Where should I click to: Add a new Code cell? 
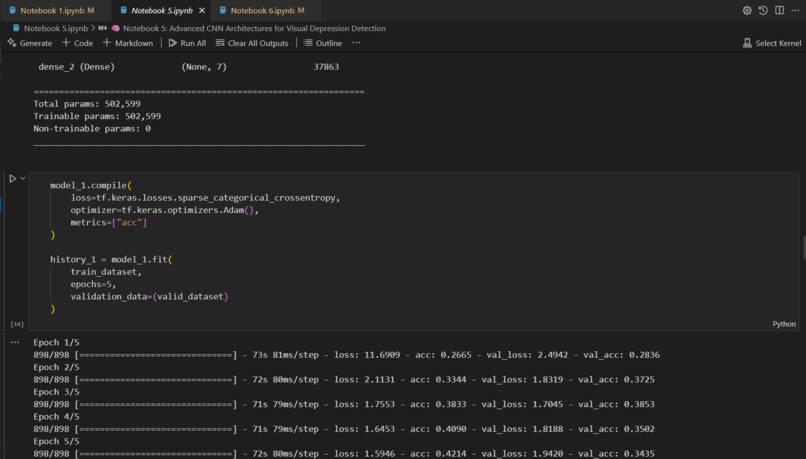(78, 43)
